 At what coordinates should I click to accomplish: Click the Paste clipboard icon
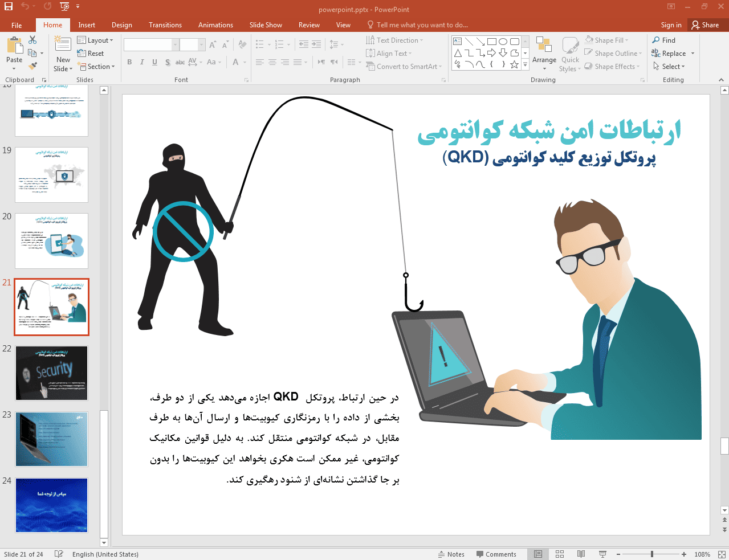click(x=14, y=46)
